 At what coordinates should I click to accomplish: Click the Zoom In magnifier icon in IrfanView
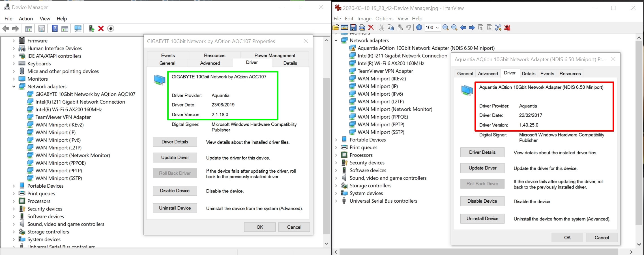[446, 27]
